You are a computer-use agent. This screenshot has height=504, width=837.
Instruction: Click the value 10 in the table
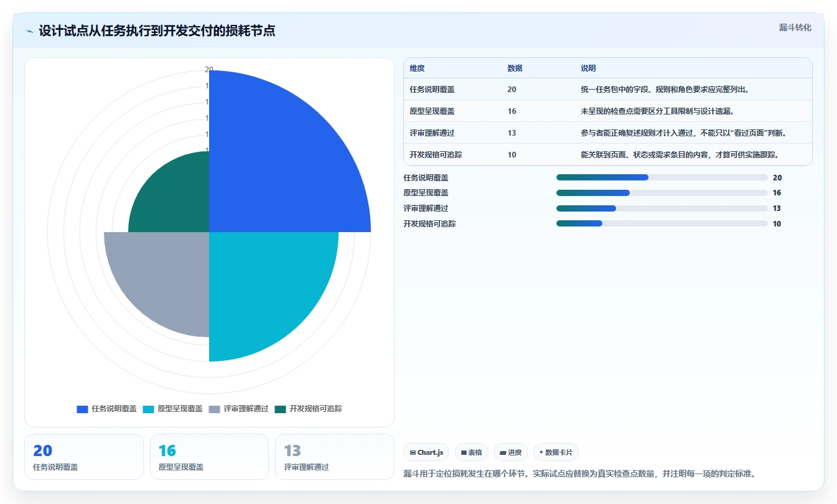tap(512, 155)
